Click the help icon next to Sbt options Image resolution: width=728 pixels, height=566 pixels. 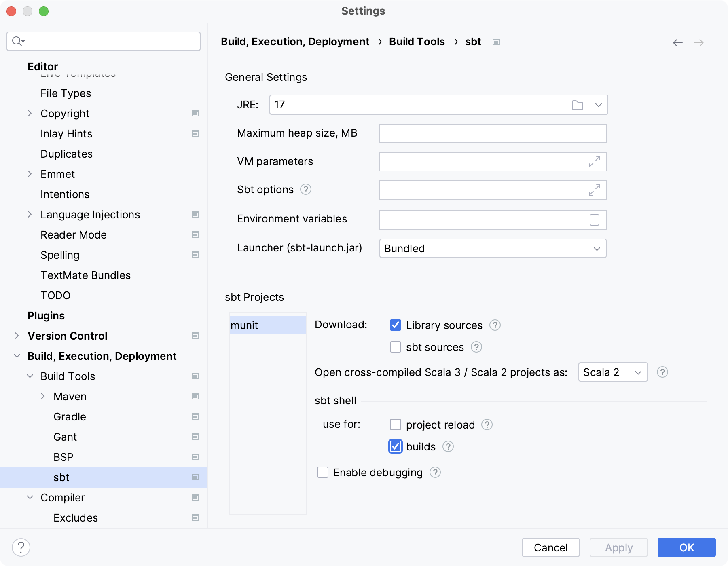306,190
